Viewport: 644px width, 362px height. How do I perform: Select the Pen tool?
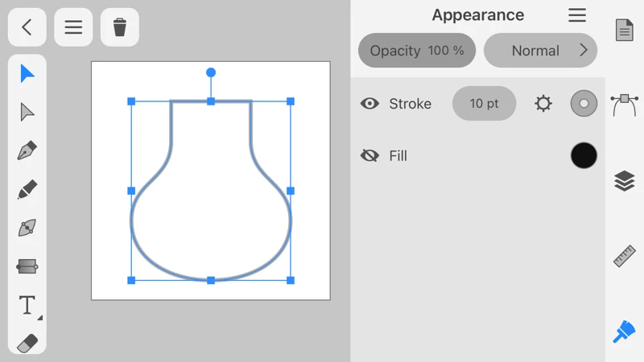(27, 150)
